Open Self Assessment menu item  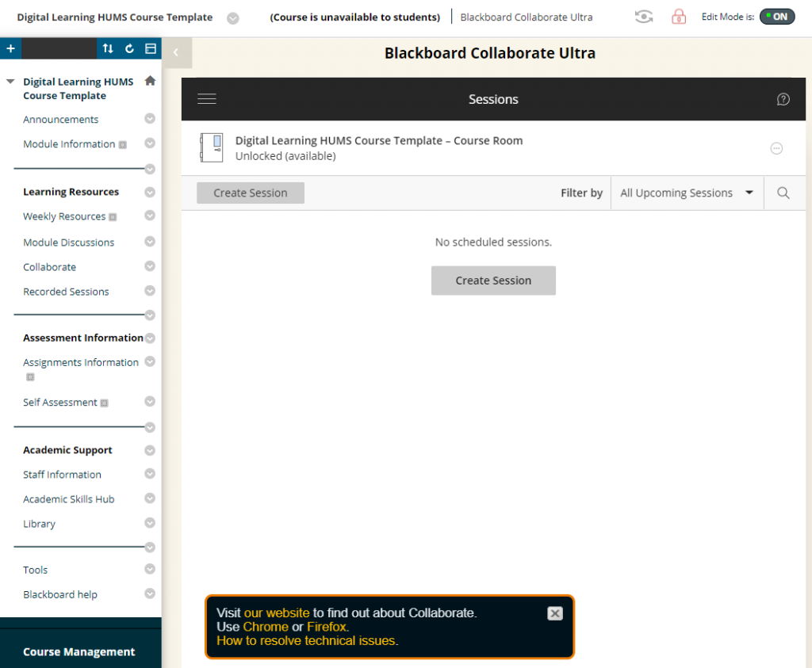[60, 403]
